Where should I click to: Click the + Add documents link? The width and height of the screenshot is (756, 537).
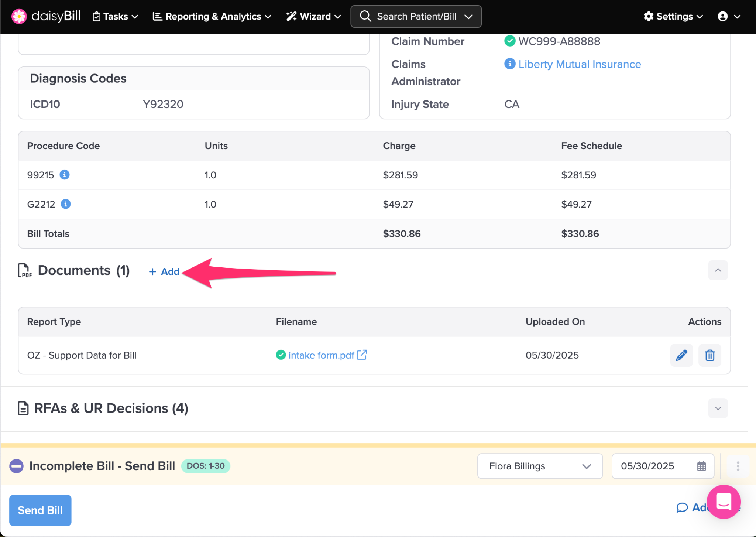(x=164, y=272)
